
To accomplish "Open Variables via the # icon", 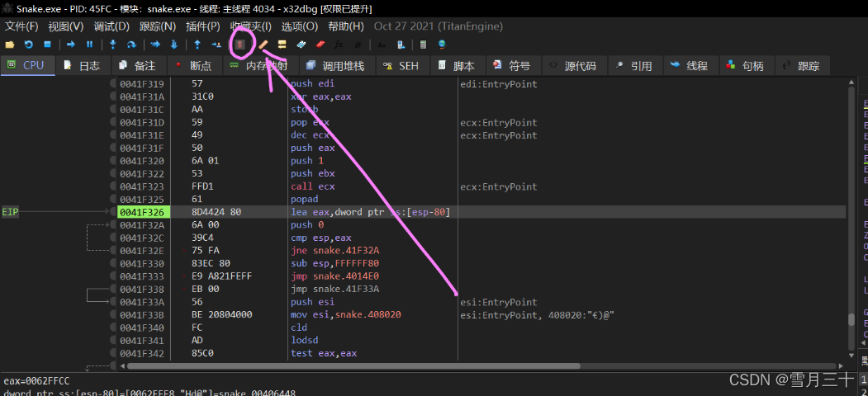I will click(358, 45).
